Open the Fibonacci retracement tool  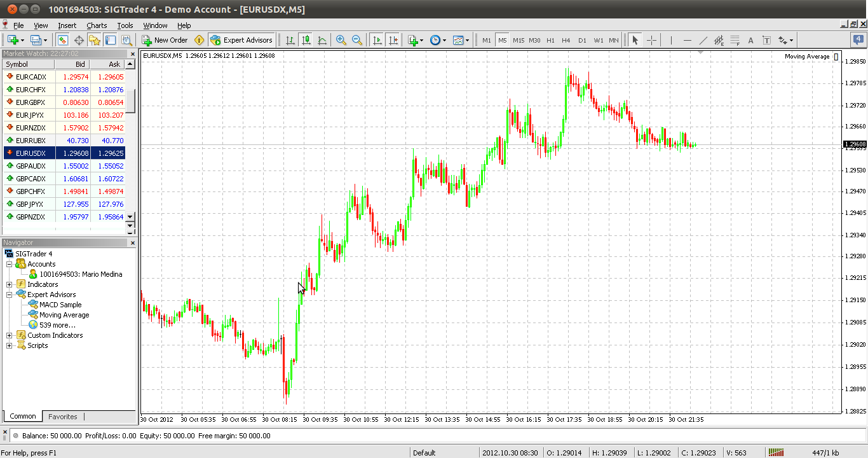coord(735,39)
